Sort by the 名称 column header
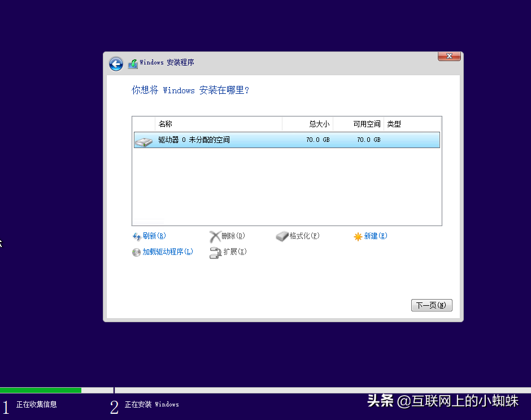Viewport: 531px width, 420px height. [x=218, y=124]
